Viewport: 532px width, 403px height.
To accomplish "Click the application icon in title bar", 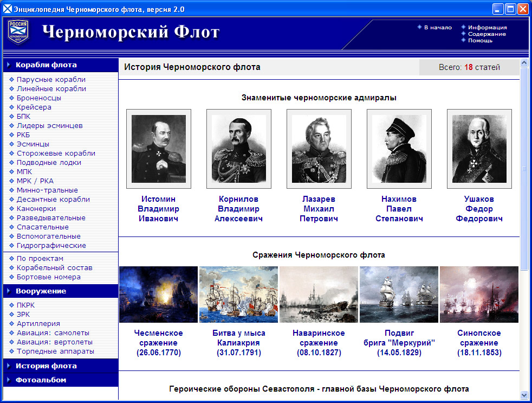I will click(8, 9).
